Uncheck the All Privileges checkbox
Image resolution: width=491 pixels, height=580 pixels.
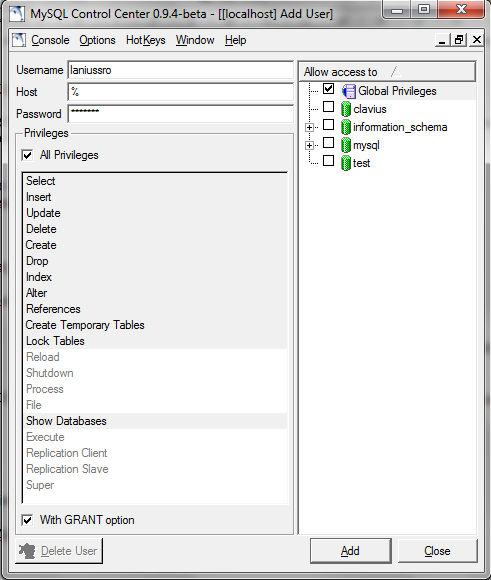coord(27,155)
